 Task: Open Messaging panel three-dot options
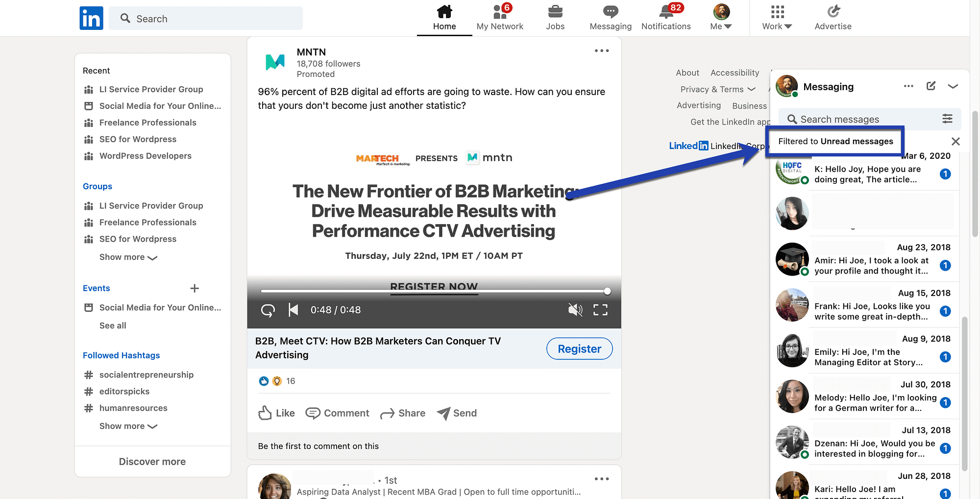908,86
